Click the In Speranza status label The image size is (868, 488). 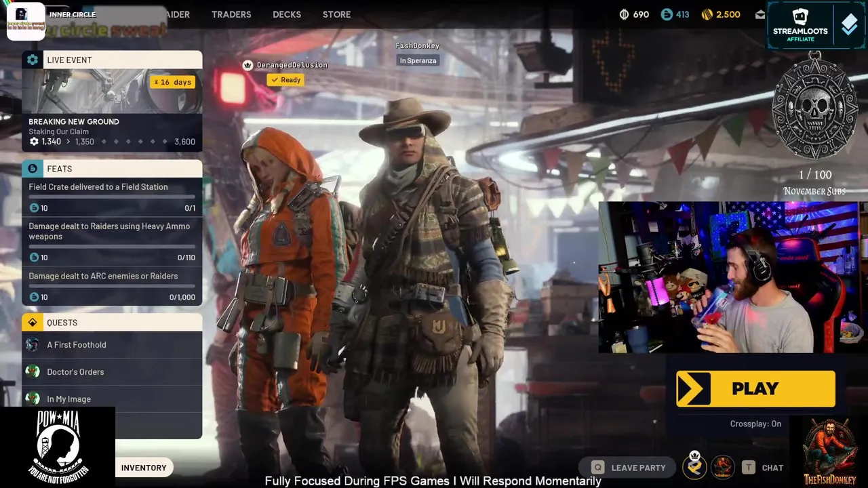[x=418, y=60]
